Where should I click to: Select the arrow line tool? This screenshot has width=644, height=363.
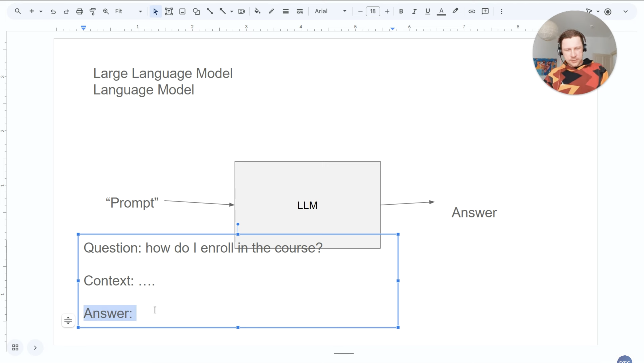coord(222,11)
